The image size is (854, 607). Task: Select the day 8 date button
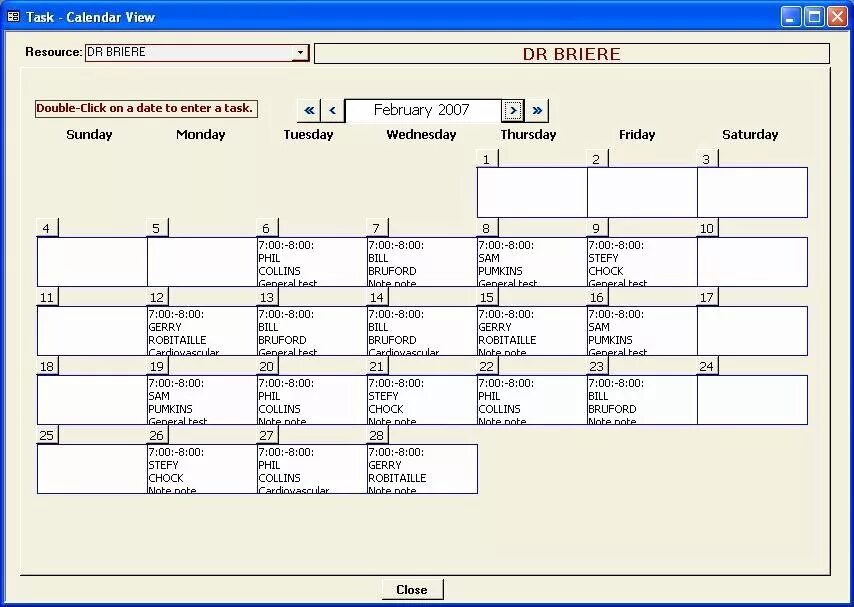pyautogui.click(x=487, y=228)
